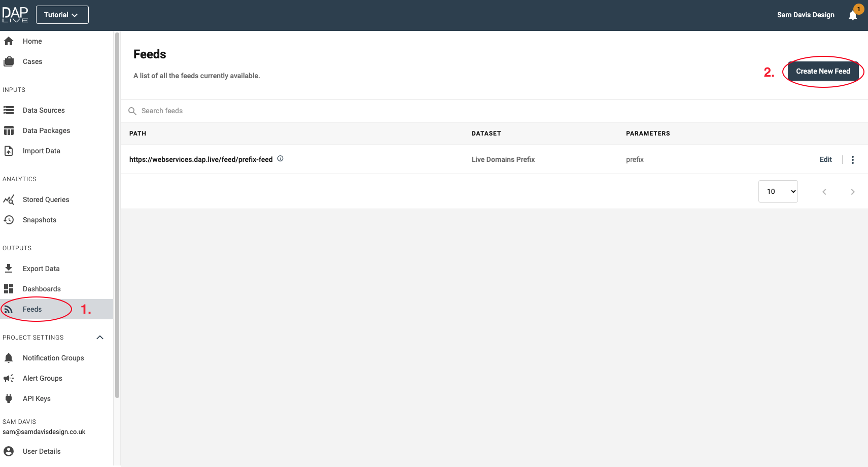Click Sam Davis Design account name
868x467 pixels.
click(x=806, y=15)
